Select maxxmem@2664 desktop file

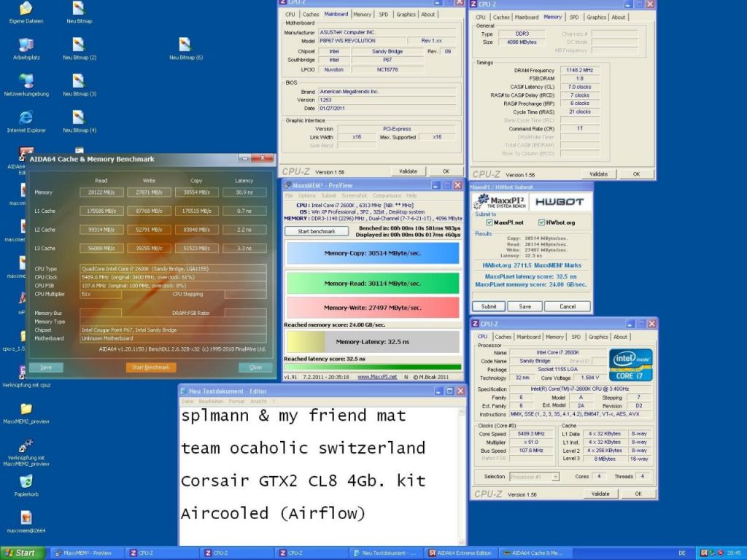coord(26,522)
